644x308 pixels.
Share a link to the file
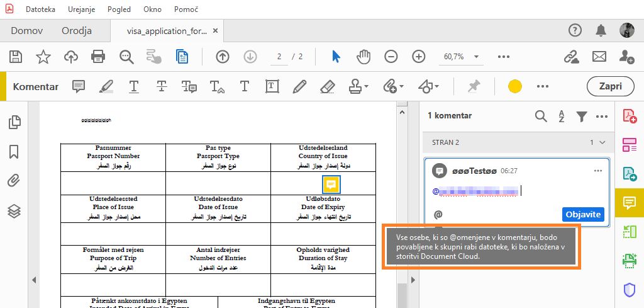[x=571, y=57]
